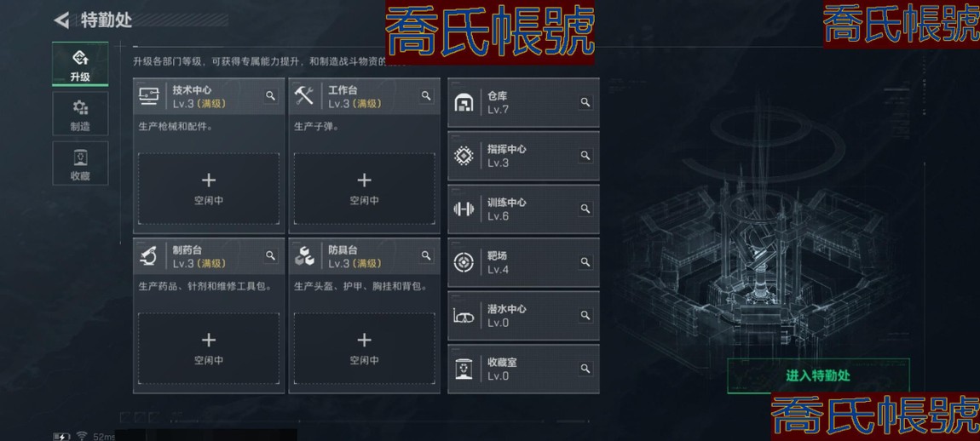980x441 pixels.
Task: Select the 仓库 warehouse Lv.7 entry
Action: (x=523, y=102)
